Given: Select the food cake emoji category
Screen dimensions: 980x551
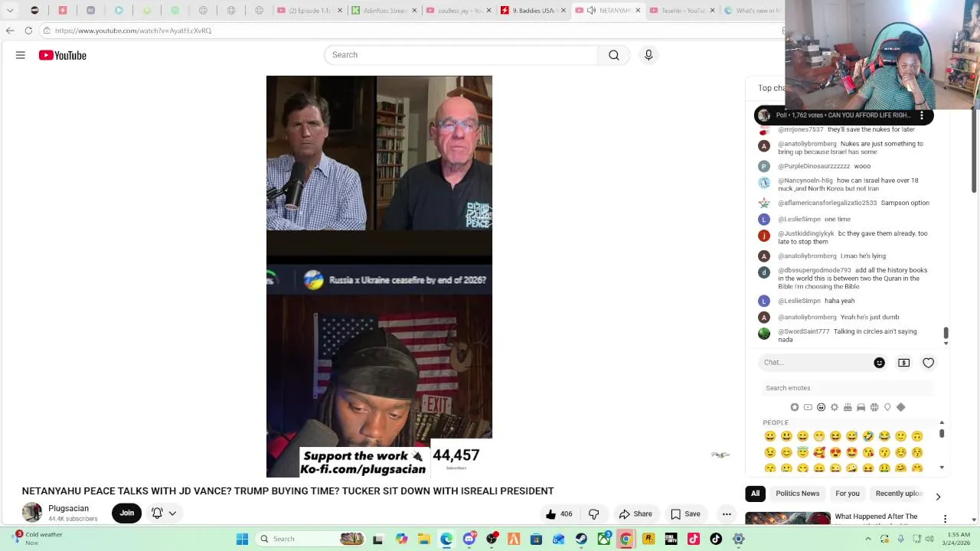Looking at the screenshot, I should coord(848,407).
